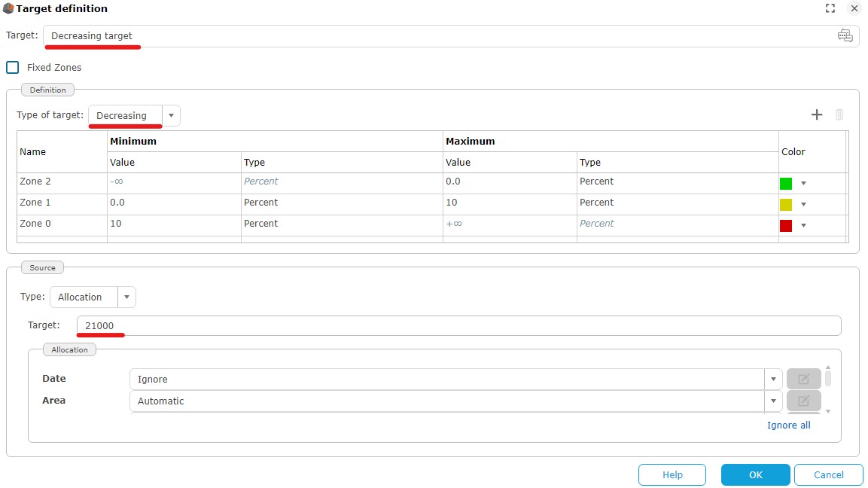Close the Target definition dialog
The image size is (868, 488).
tap(854, 9)
